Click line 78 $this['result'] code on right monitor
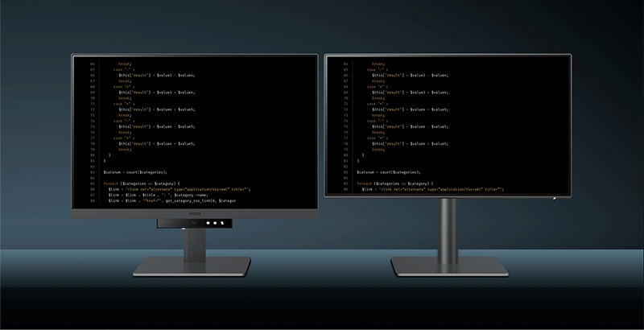This screenshot has width=644, height=330. (x=409, y=143)
